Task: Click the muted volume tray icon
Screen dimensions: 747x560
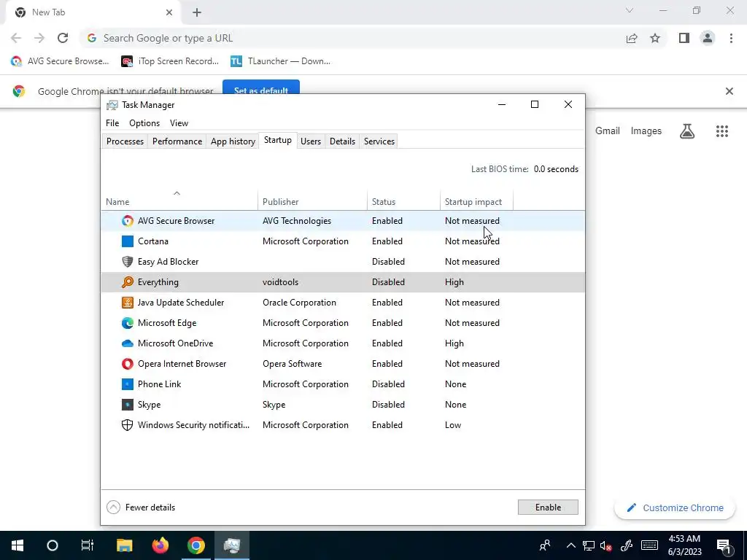Action: click(606, 545)
